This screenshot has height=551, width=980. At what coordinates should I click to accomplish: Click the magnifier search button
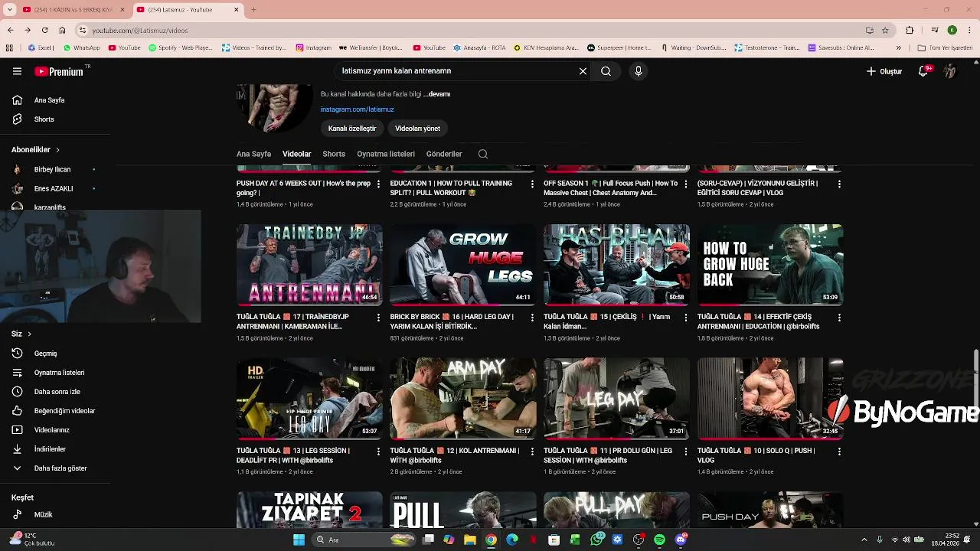point(606,71)
